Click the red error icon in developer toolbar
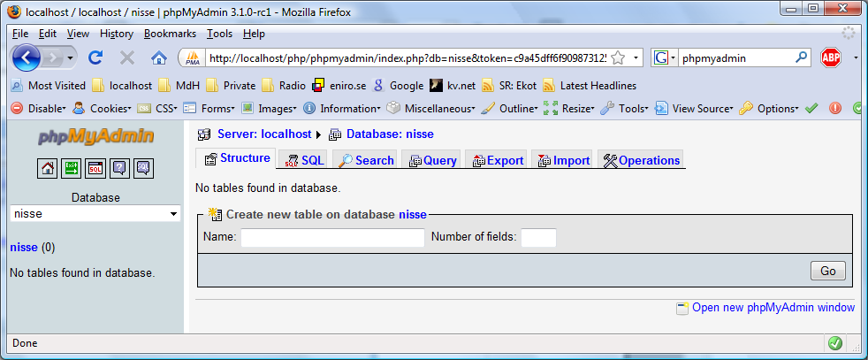868x360 pixels. point(835,108)
